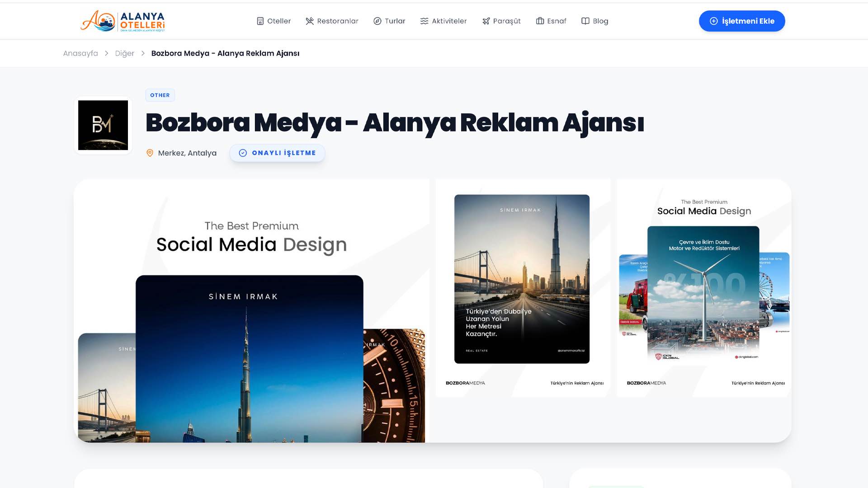This screenshot has height=488, width=868.
Task: Open the wind turbine Social Media Design image
Action: [x=704, y=288]
